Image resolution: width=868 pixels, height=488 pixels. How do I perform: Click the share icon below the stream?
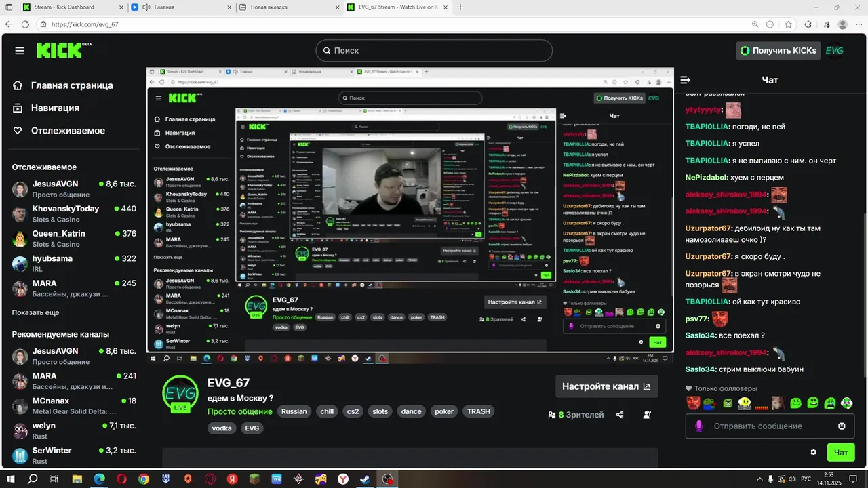pyautogui.click(x=620, y=415)
